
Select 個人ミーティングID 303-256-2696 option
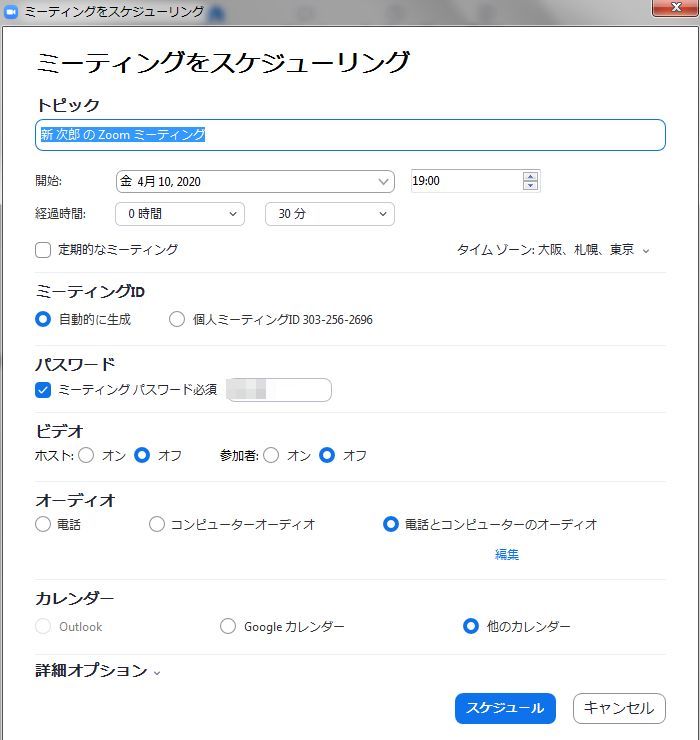pos(177,320)
